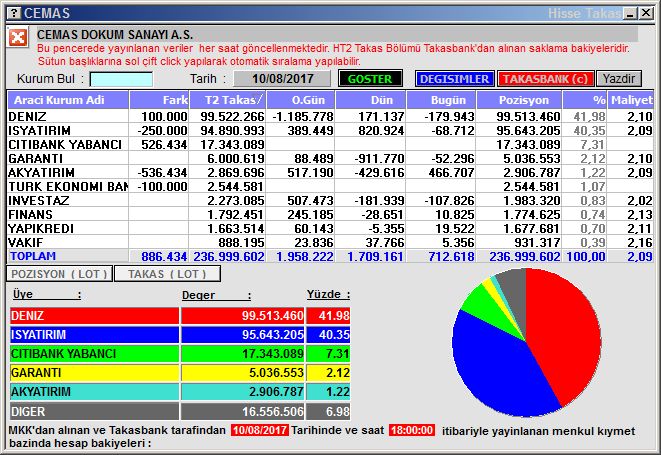661x455 pixels.
Task: Select the TURK EKONOMI BAN row
Action: point(330,186)
